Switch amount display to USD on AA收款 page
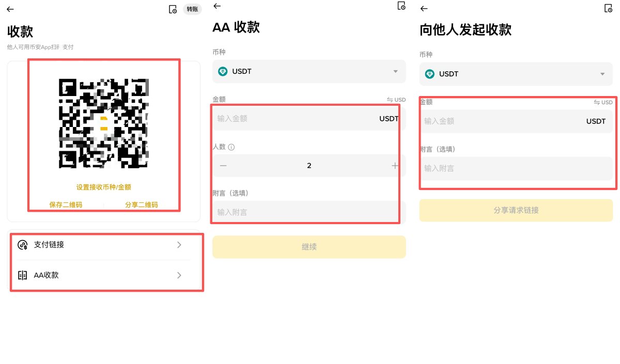The width and height of the screenshot is (620, 364). pos(395,100)
